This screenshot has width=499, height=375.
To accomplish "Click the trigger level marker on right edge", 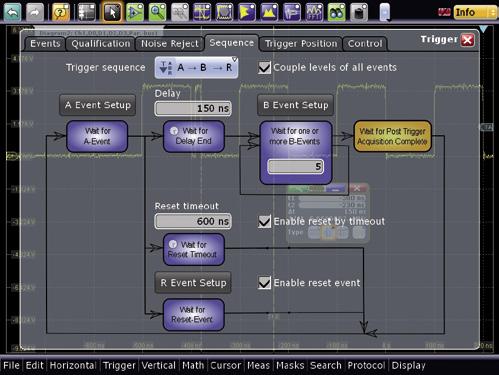I will 486,127.
